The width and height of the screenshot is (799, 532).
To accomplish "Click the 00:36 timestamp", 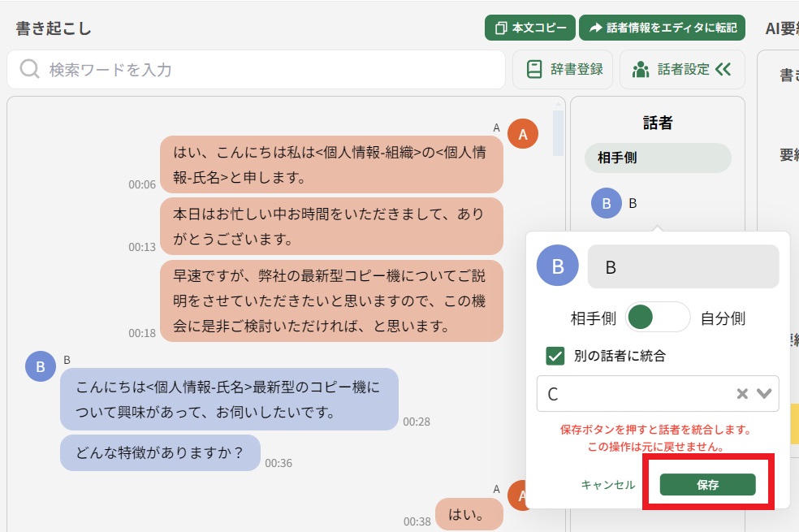I will coord(279,463).
